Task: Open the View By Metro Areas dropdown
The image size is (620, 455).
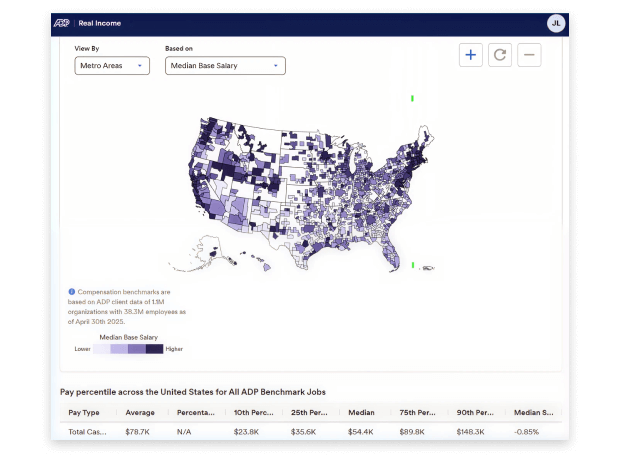Action: 112,66
